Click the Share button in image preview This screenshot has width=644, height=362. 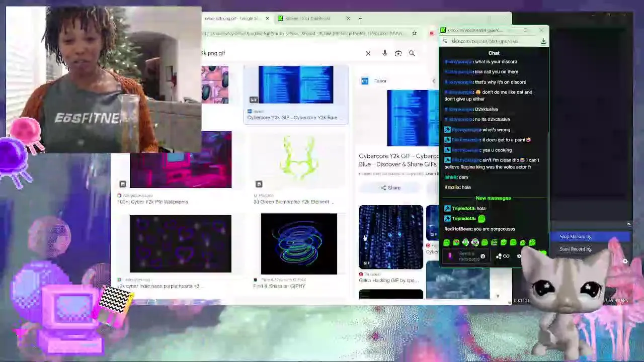tap(391, 188)
